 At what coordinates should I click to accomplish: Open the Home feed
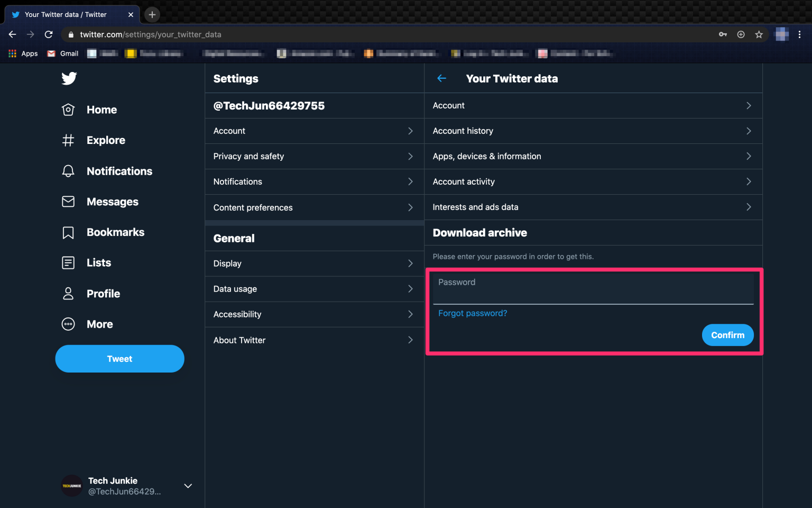[68, 110]
